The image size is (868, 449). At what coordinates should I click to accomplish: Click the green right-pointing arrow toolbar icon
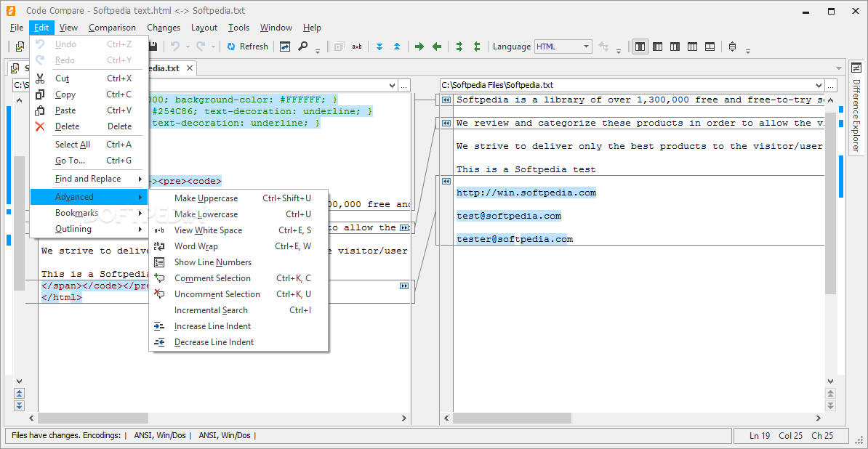click(x=419, y=46)
